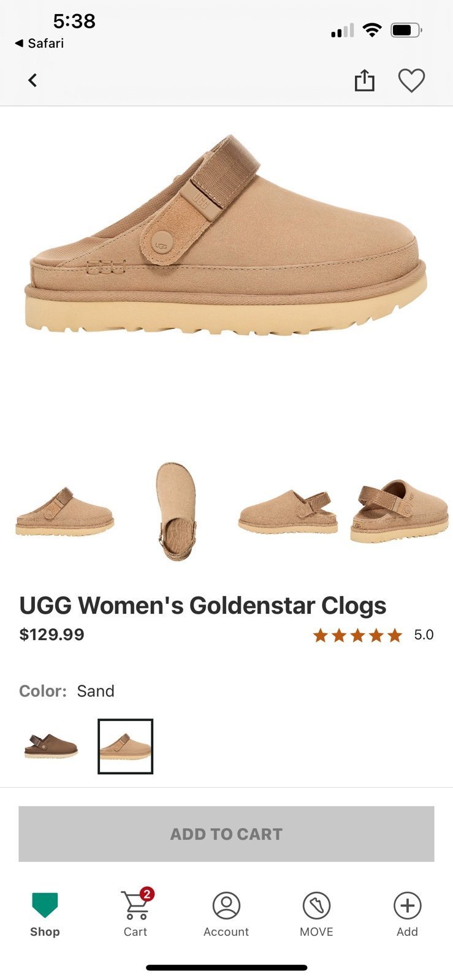Toggle the heart favorite icon
This screenshot has width=453, height=980.
pos(411,80)
